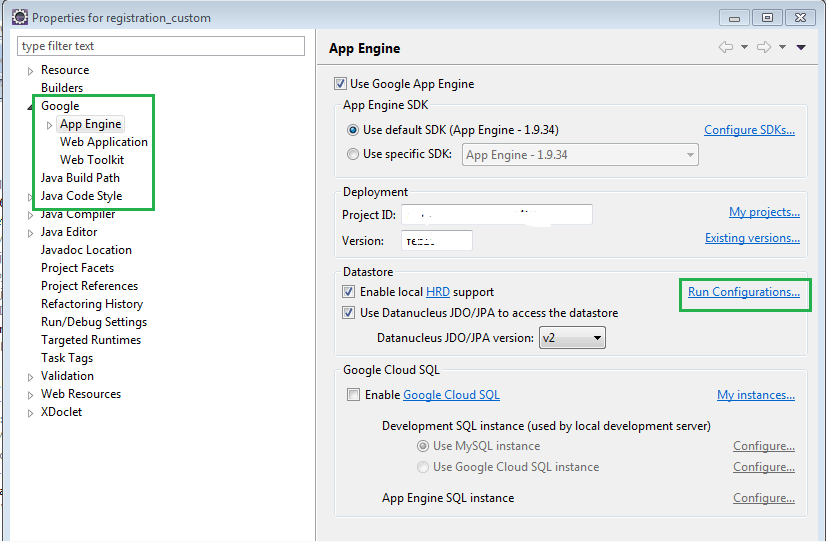This screenshot has height=542, width=829.
Task: Select Use specific SDK radio button
Action: 353,154
